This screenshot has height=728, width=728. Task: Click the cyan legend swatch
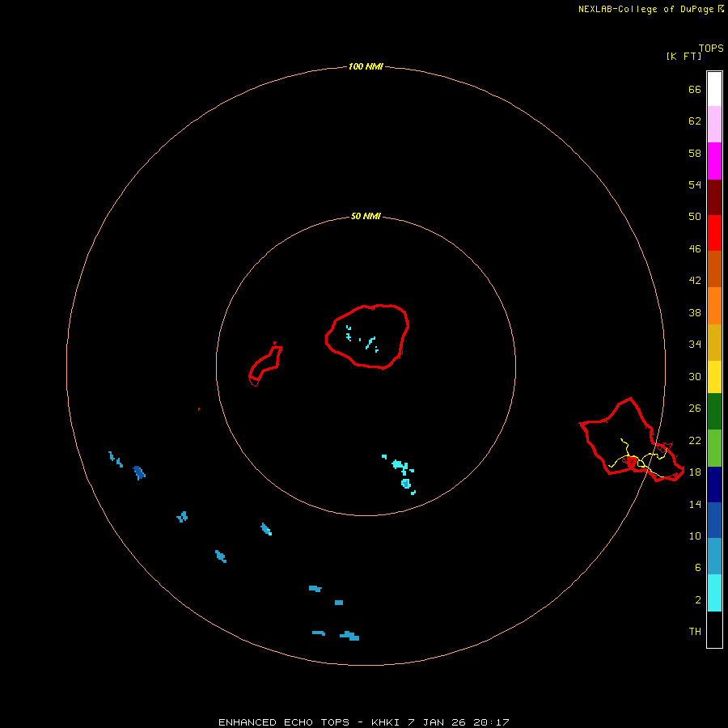pos(714,593)
